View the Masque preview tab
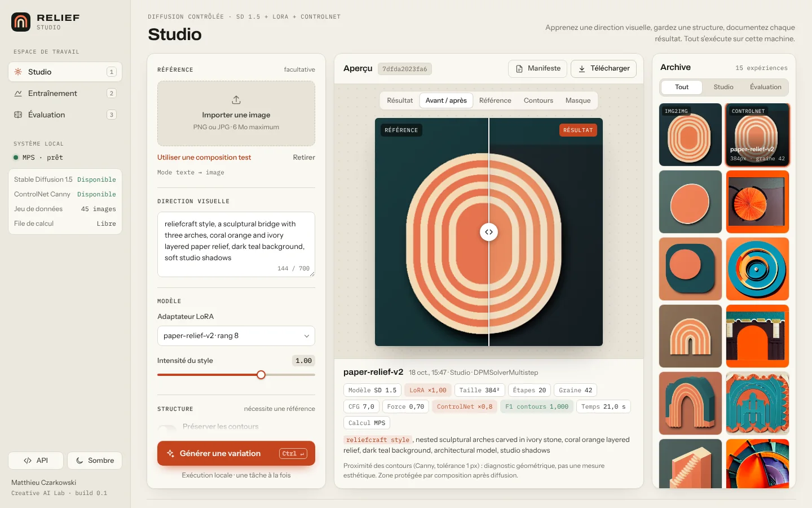The image size is (812, 508). pyautogui.click(x=578, y=100)
